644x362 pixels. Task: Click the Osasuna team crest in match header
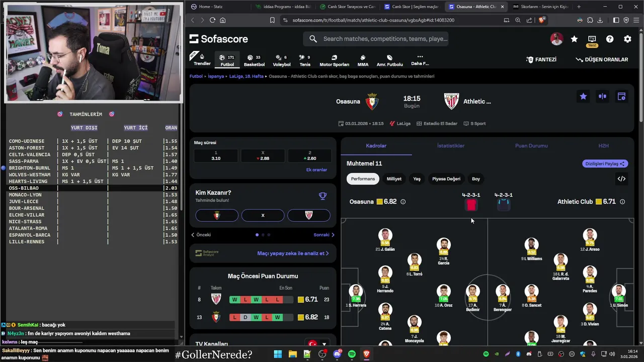click(x=372, y=102)
